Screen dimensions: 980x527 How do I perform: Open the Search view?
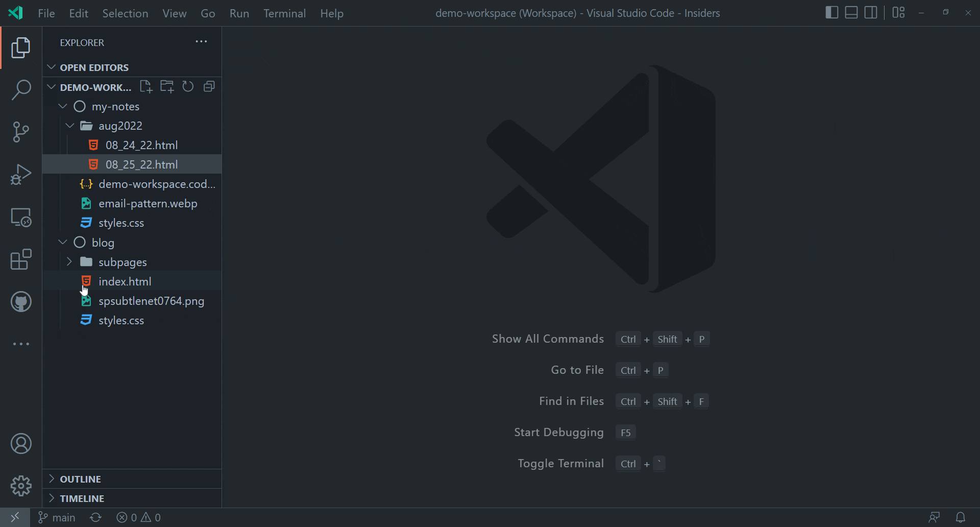21,90
